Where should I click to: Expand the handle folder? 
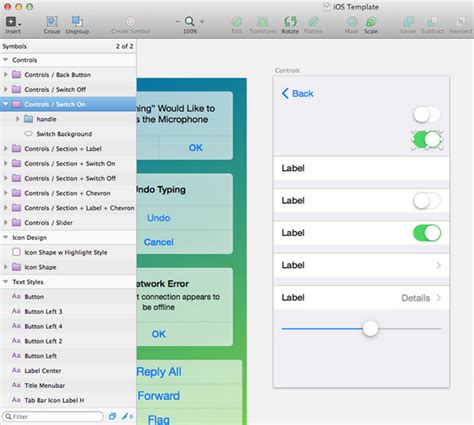18,119
